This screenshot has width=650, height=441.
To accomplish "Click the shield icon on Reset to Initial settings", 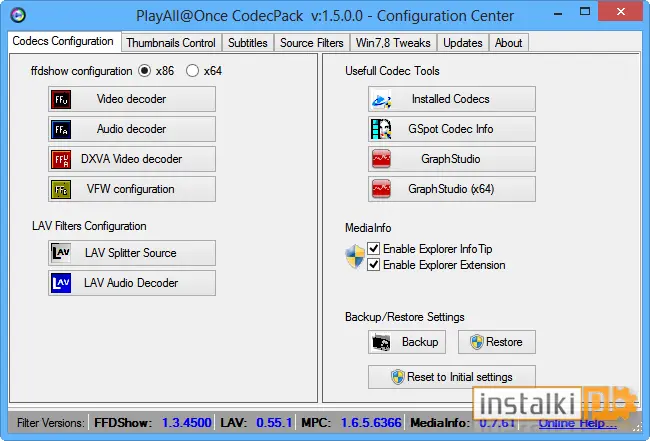I will coord(398,377).
